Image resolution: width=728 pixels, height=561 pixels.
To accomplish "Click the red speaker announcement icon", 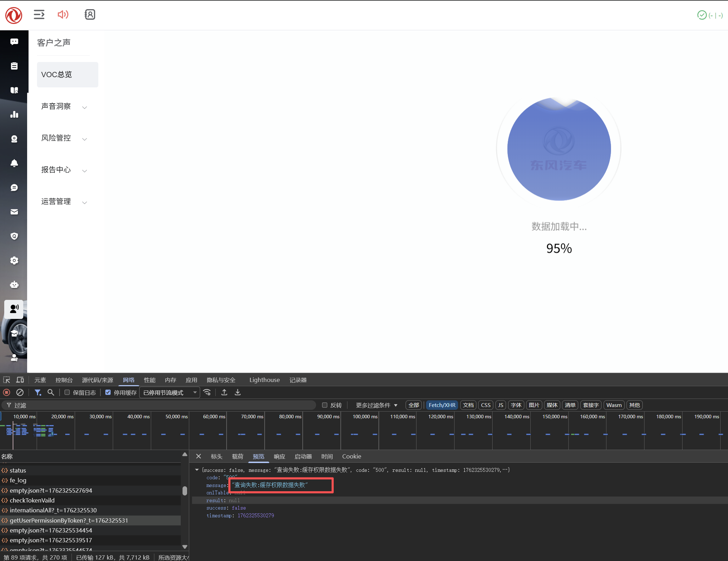I will [63, 14].
